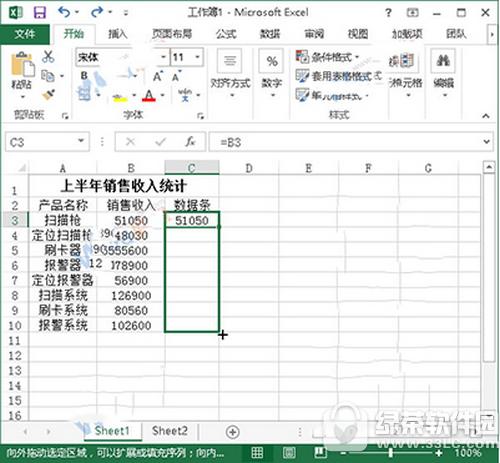Open the font name dropdown
The height and width of the screenshot is (463, 500).
[x=163, y=57]
